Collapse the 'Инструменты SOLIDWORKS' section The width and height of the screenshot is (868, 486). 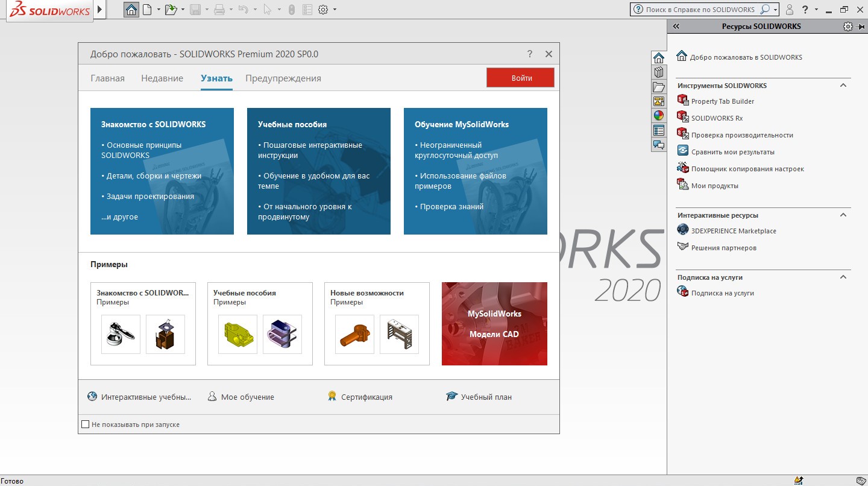(843, 86)
